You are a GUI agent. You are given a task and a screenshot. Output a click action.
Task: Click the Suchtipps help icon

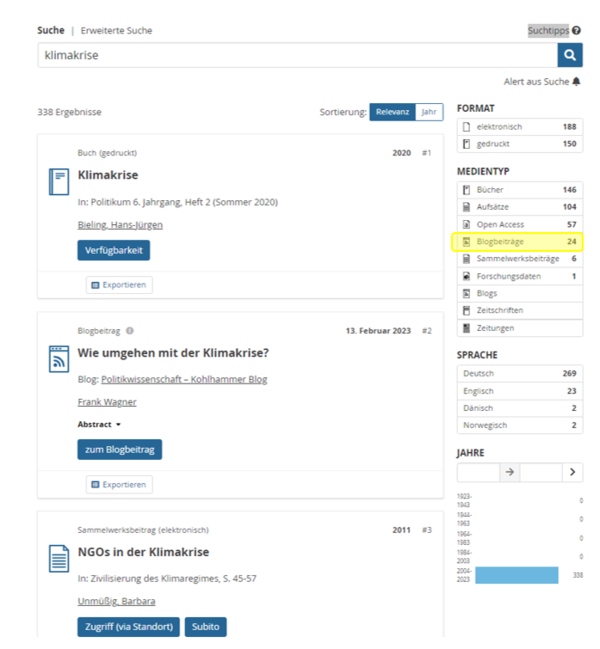[577, 31]
